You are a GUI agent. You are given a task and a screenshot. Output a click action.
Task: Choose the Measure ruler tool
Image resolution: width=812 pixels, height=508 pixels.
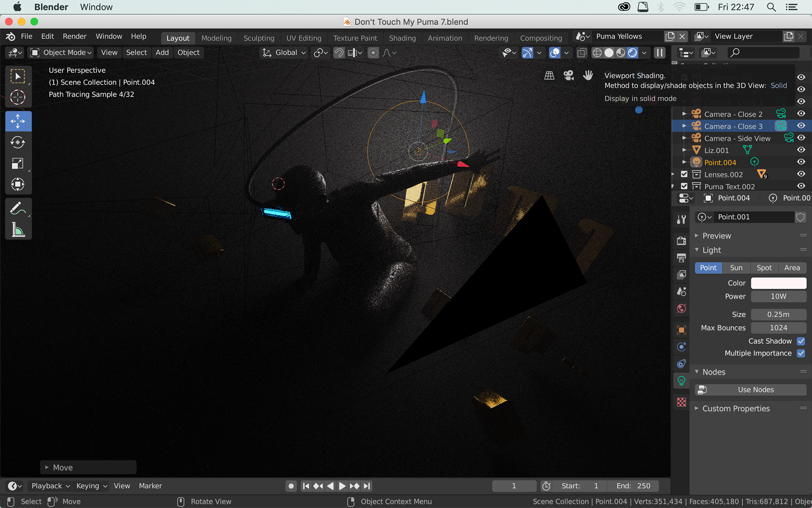(x=18, y=229)
